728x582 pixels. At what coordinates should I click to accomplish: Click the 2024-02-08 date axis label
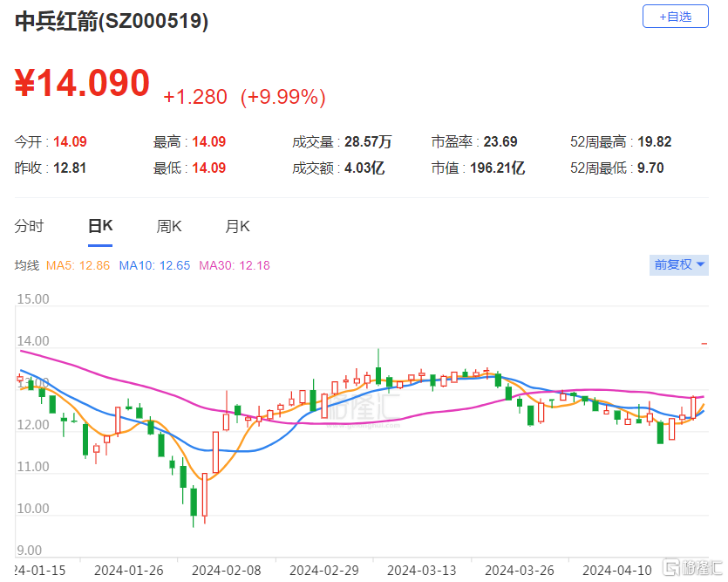[227, 570]
